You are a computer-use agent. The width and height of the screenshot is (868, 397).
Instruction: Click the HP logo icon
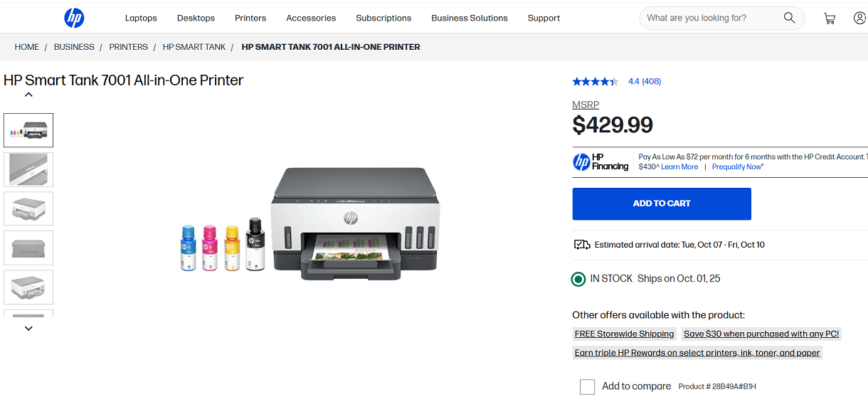[x=74, y=18]
